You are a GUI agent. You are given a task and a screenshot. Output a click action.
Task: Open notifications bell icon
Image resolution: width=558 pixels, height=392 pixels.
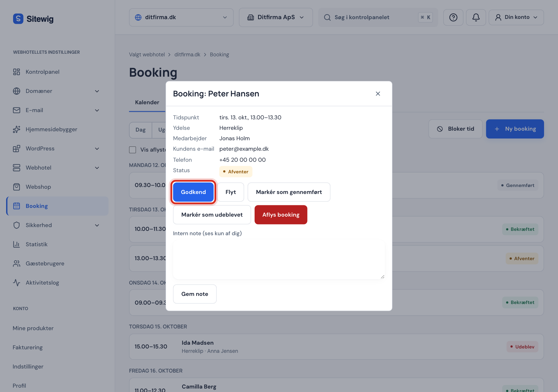pos(476,17)
